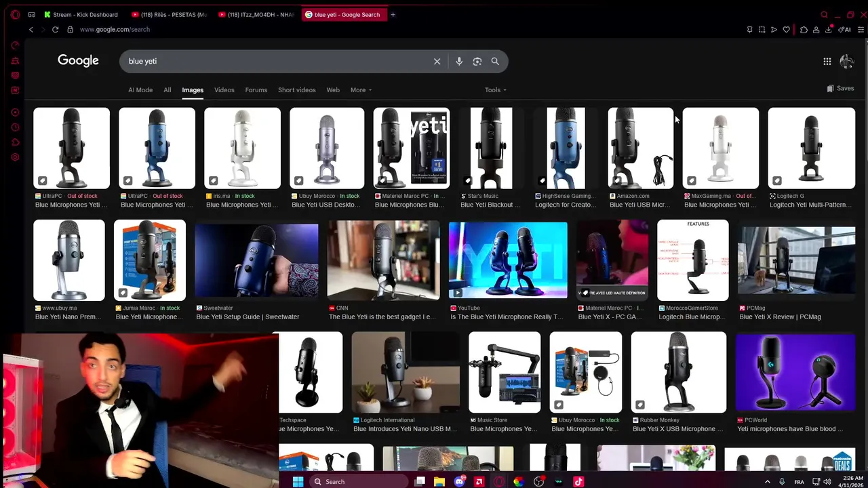Open the Saves collection

[x=840, y=88]
